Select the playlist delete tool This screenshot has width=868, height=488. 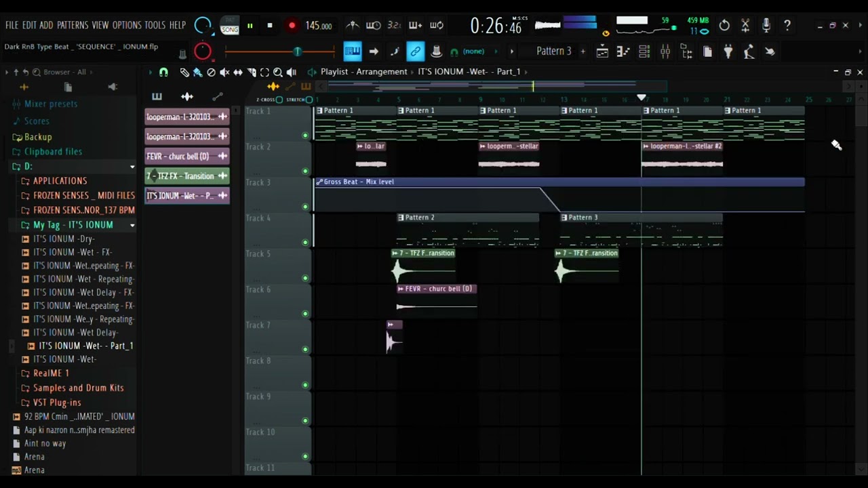[211, 72]
